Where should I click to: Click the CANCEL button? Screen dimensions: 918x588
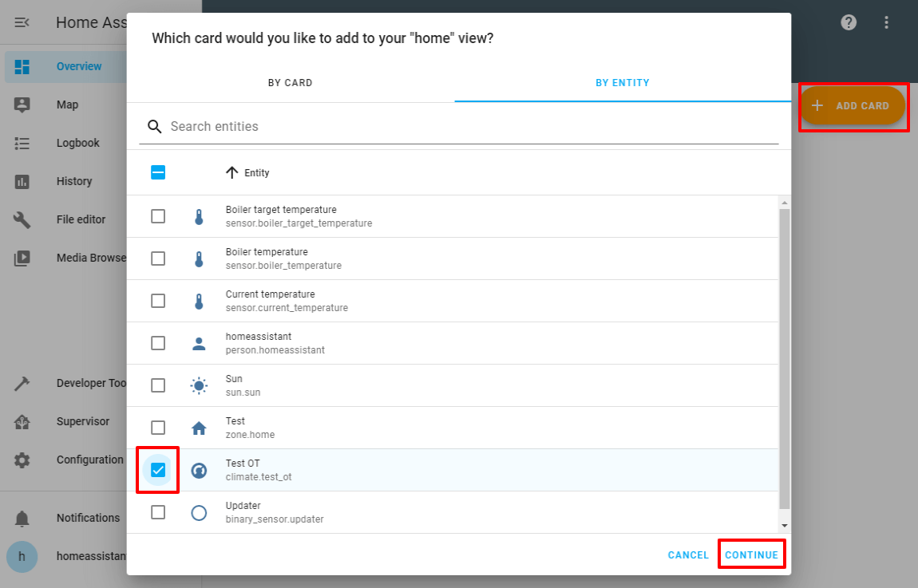coord(688,555)
